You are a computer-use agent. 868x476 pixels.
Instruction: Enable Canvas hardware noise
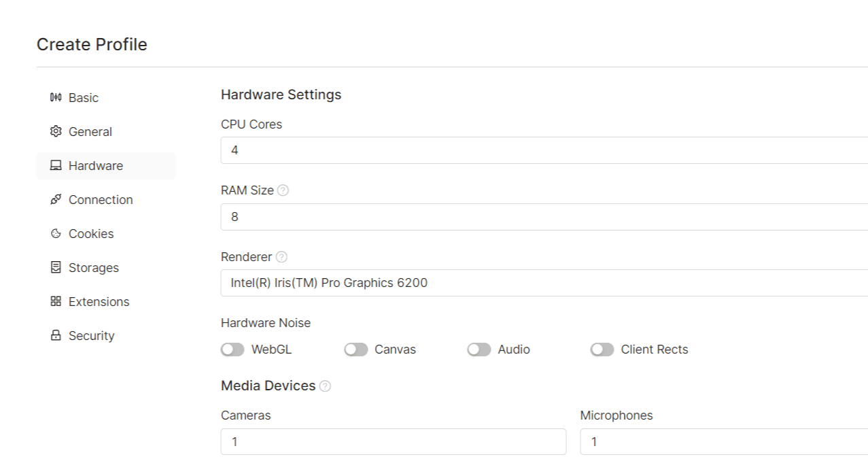(x=355, y=350)
